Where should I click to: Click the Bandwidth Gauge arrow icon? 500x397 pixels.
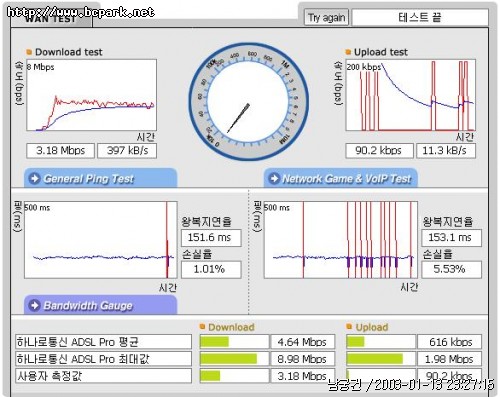34,305
